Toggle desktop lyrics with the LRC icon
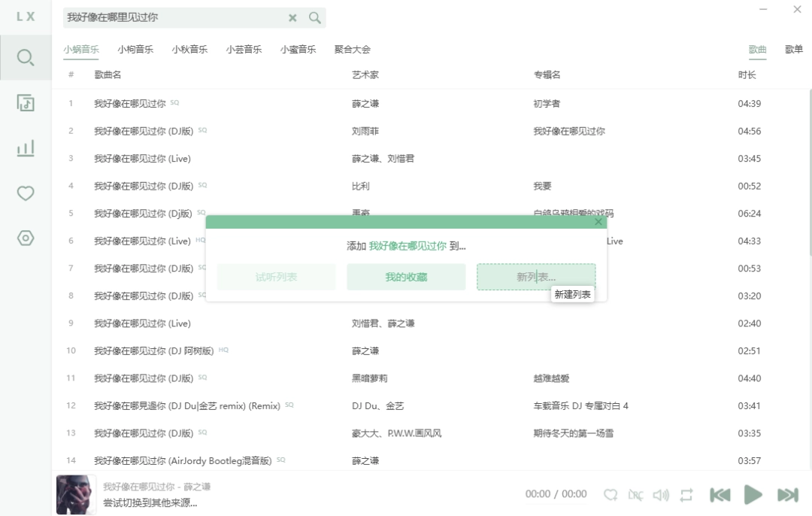Screen dimensions: 812x516 pos(635,494)
